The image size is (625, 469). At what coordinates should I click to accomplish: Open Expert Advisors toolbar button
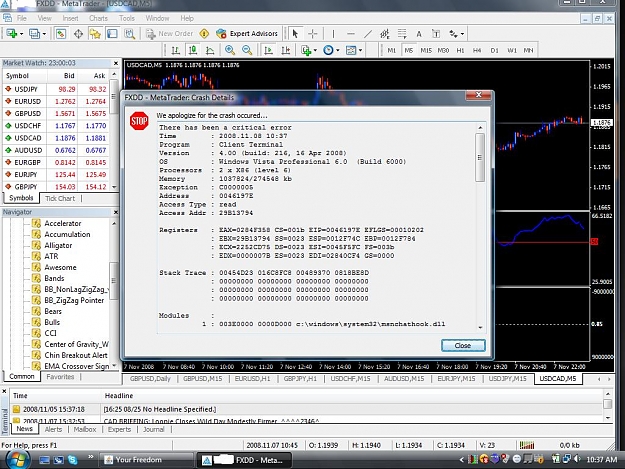click(x=247, y=34)
